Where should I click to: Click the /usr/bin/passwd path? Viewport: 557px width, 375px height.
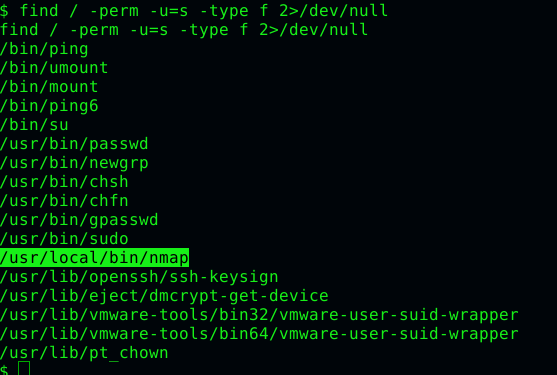click(74, 144)
